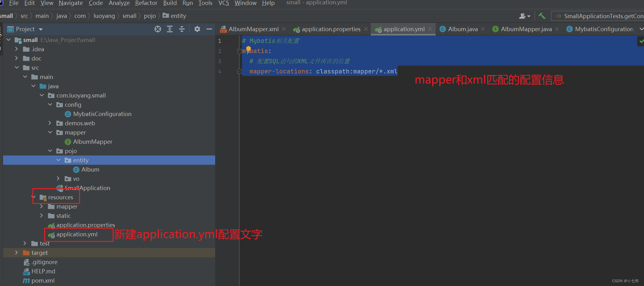Collapse the src folder
The image size is (644, 286).
(x=17, y=68)
